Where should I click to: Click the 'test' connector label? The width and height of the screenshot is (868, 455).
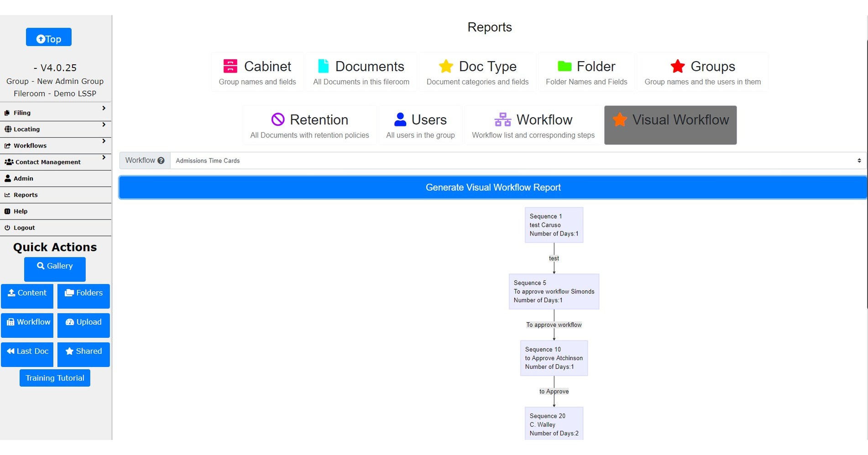pos(554,258)
